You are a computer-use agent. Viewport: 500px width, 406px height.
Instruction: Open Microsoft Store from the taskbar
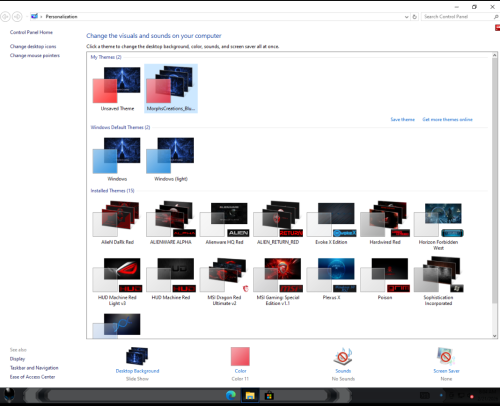point(269,396)
